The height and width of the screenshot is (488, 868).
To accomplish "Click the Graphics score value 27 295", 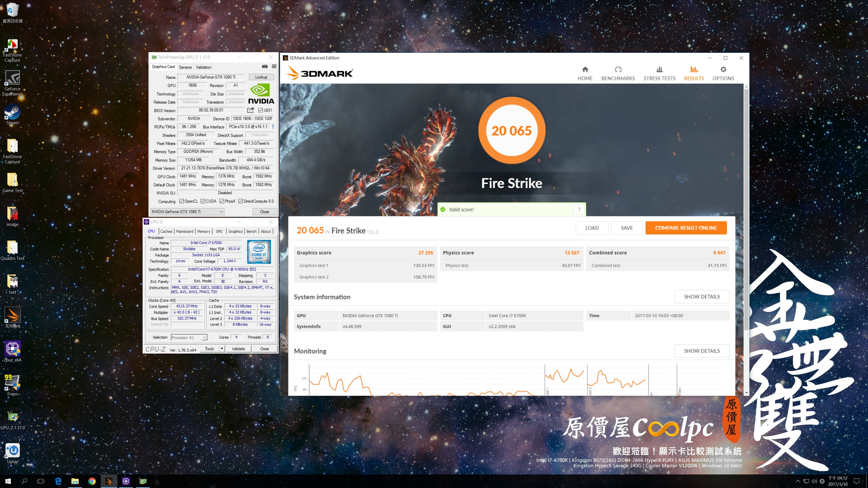I will tap(426, 253).
